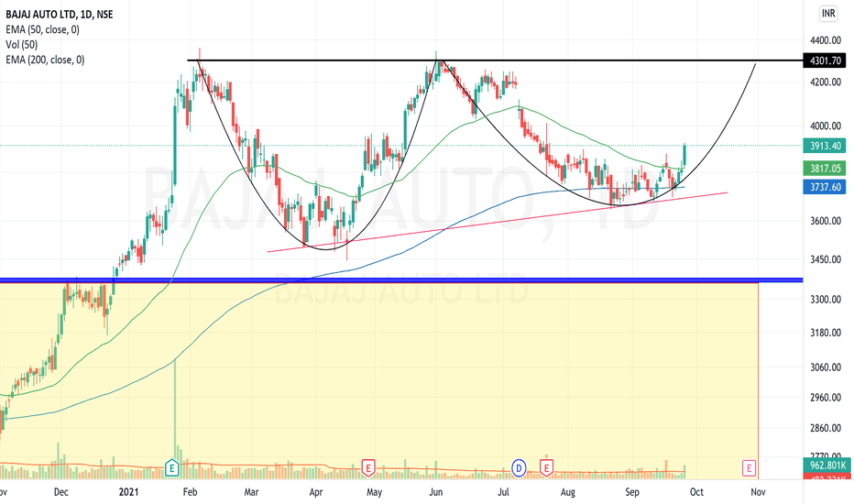Select the thick blue horizontal support line
The image size is (854, 504).
tap(401, 280)
